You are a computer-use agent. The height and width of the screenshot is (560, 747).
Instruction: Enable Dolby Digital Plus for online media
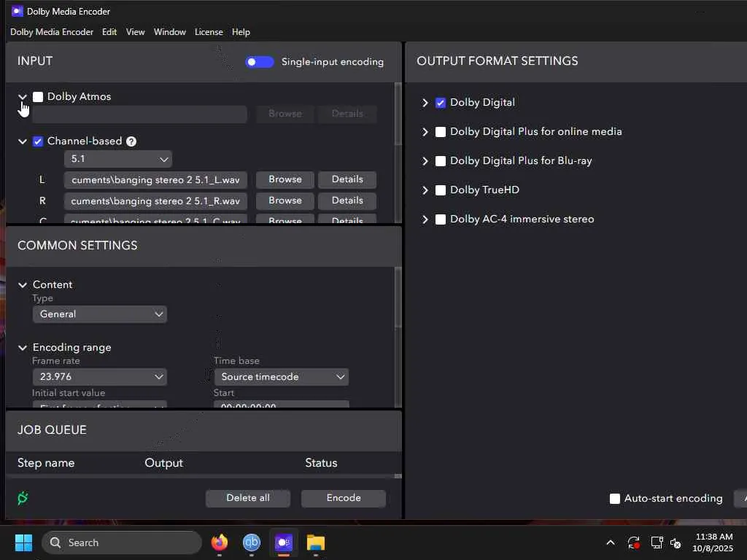(x=440, y=132)
